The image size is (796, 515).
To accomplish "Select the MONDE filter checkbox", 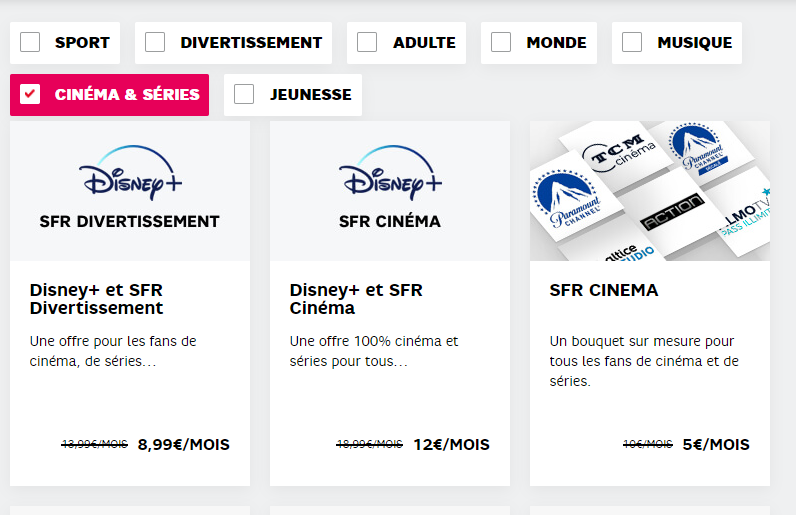I will 501,42.
